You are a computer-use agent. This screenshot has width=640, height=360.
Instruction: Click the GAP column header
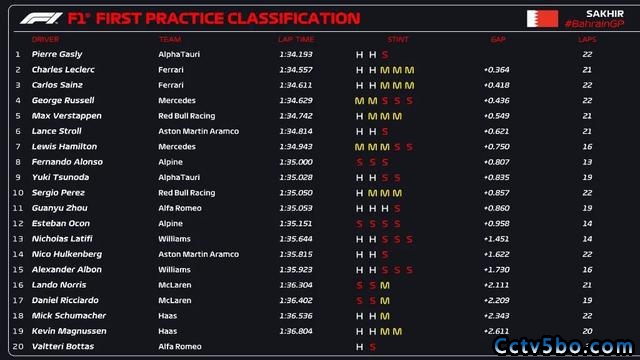[498, 40]
